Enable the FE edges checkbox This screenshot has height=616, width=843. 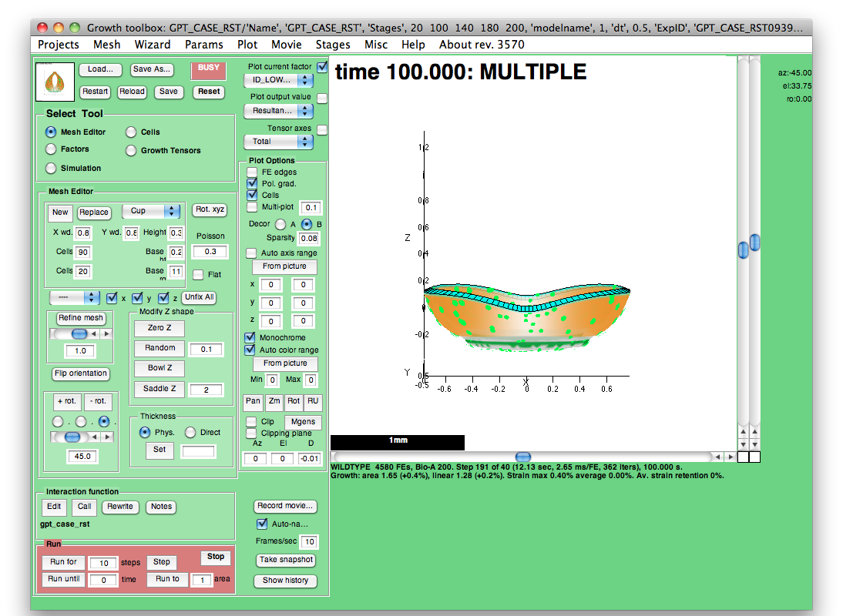252,172
